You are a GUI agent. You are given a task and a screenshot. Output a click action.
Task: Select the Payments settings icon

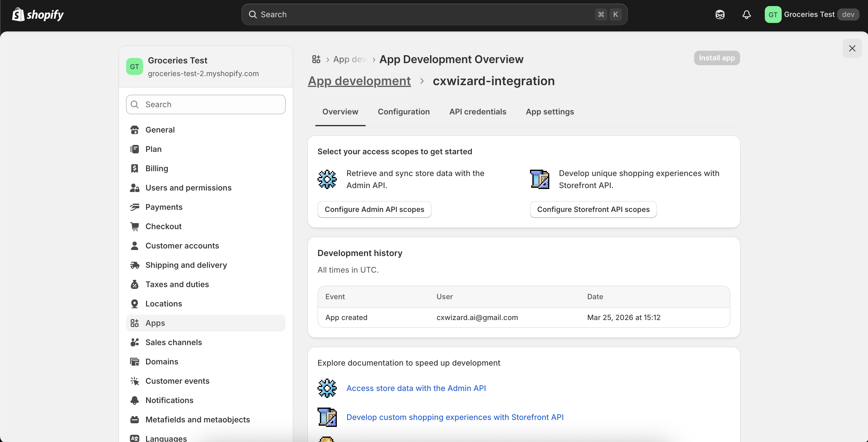pos(135,207)
